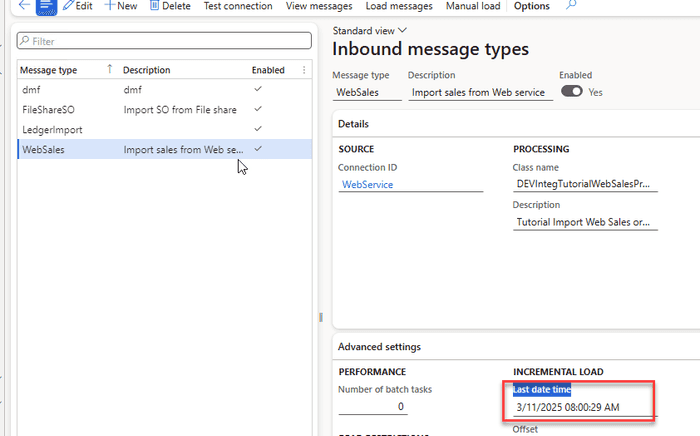Create a new record with New
The width and height of the screenshot is (700, 436).
point(121,6)
